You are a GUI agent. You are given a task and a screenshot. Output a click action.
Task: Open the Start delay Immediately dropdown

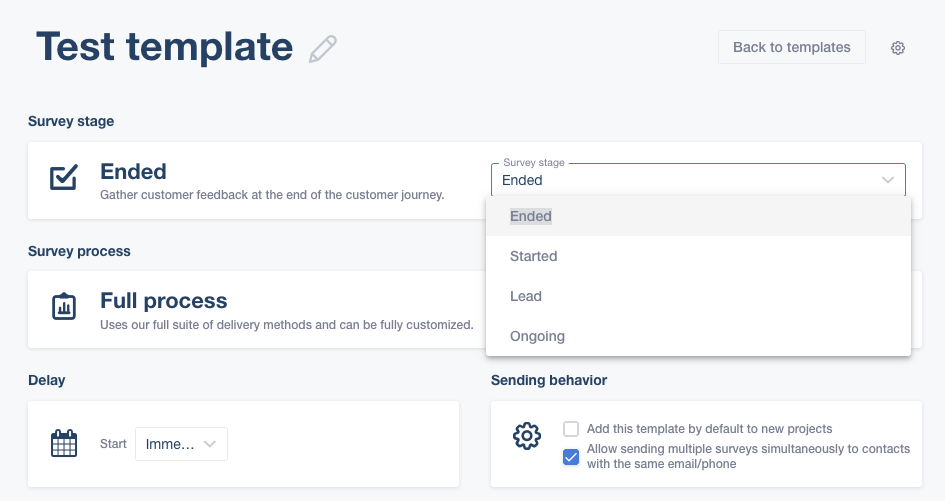click(181, 444)
